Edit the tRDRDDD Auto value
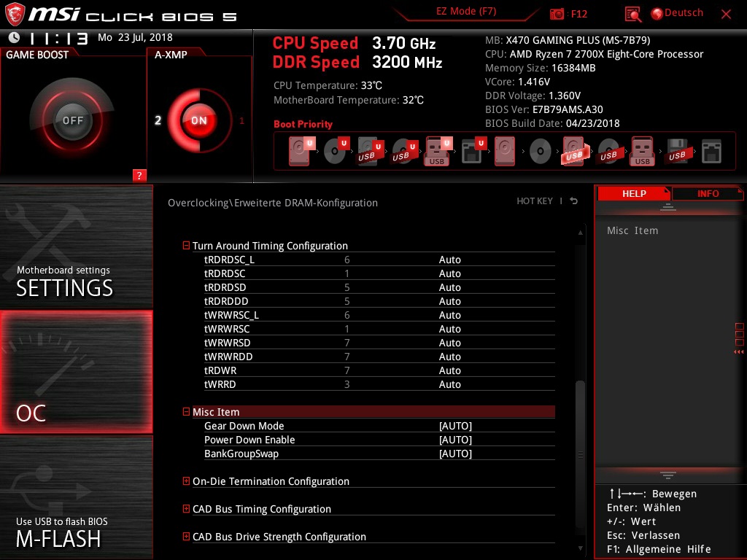747x560 pixels. click(449, 301)
